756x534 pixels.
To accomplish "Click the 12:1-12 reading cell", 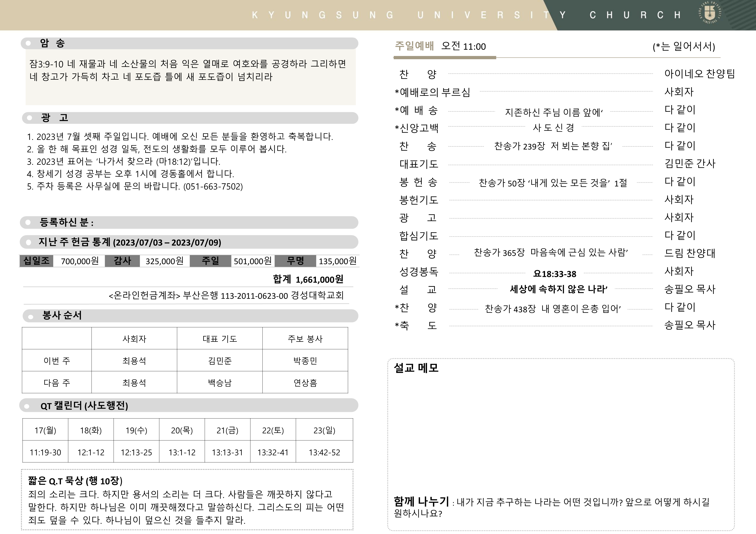I will [91, 452].
